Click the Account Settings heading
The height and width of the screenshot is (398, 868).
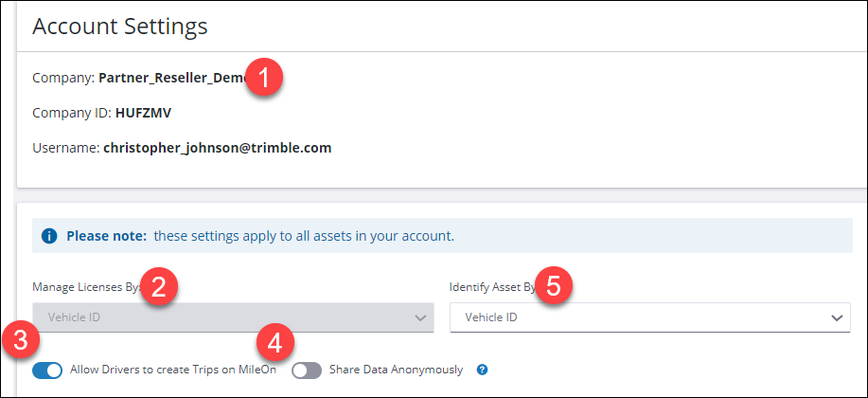coord(120,27)
